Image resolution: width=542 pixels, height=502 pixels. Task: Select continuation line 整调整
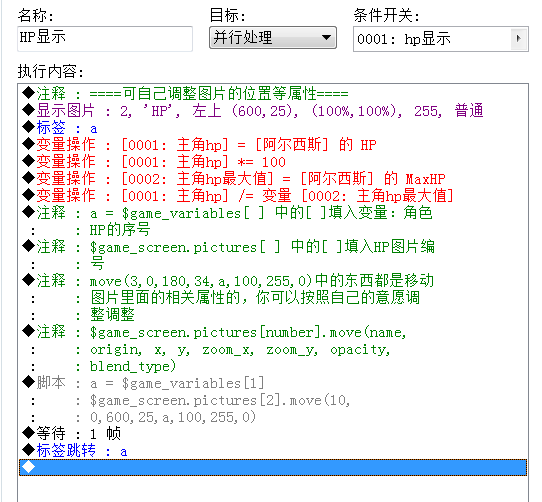273,315
